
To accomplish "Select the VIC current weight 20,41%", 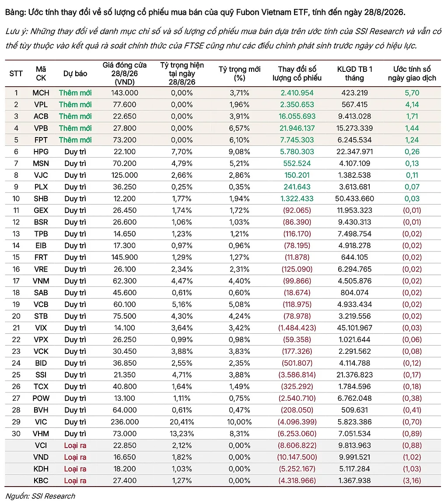I will (182, 422).
